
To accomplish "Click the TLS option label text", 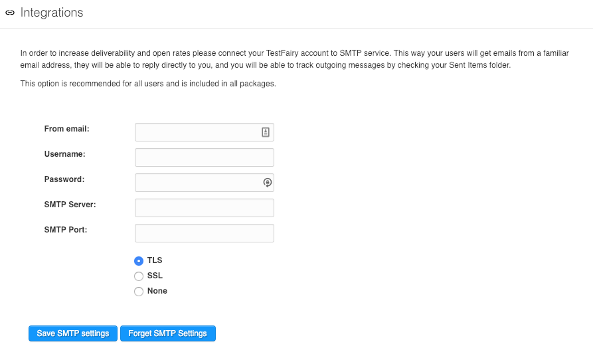I will coord(155,260).
